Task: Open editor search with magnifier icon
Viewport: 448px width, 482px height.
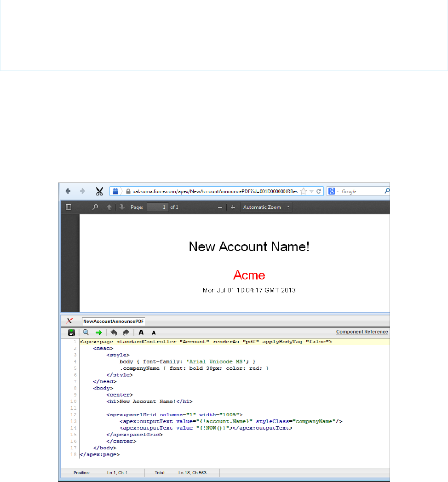Action: click(86, 333)
